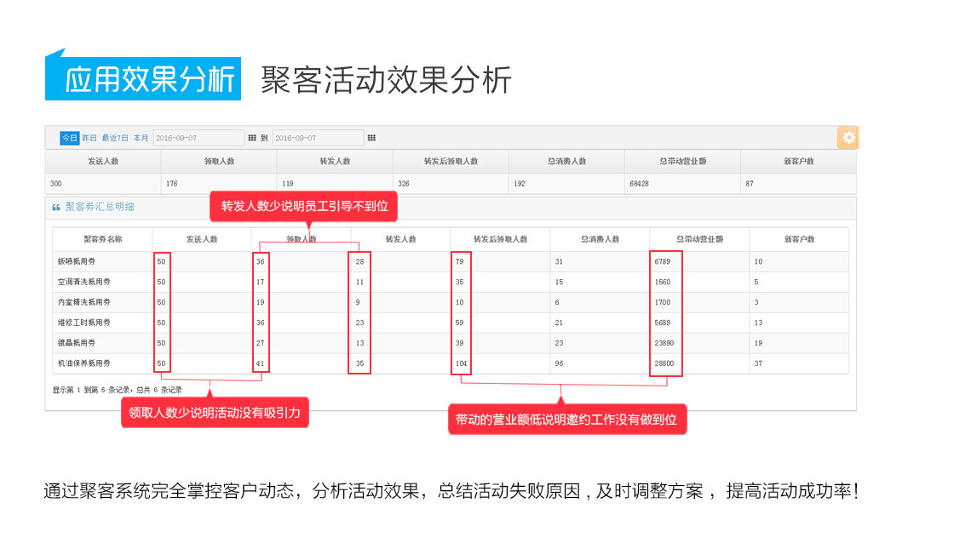Click the 本月 quick filter
Image resolution: width=971 pixels, height=560 pixels.
point(142,137)
